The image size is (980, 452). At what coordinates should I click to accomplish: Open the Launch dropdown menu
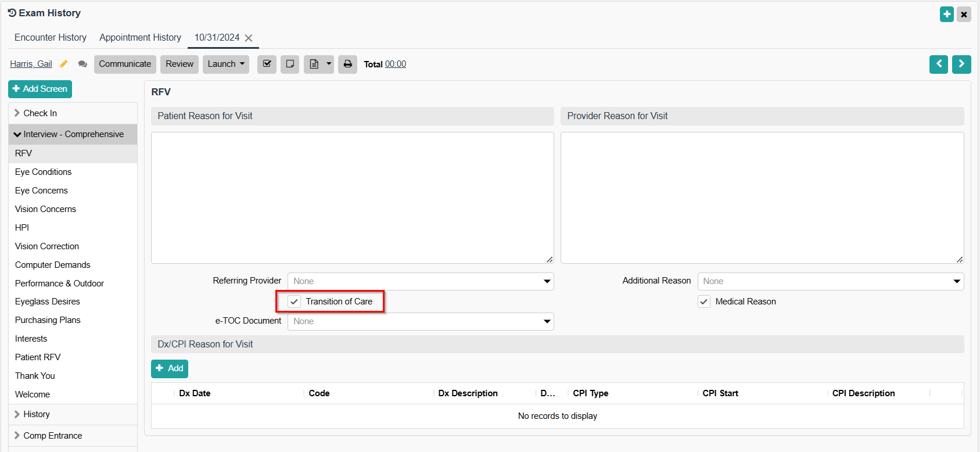(x=225, y=64)
